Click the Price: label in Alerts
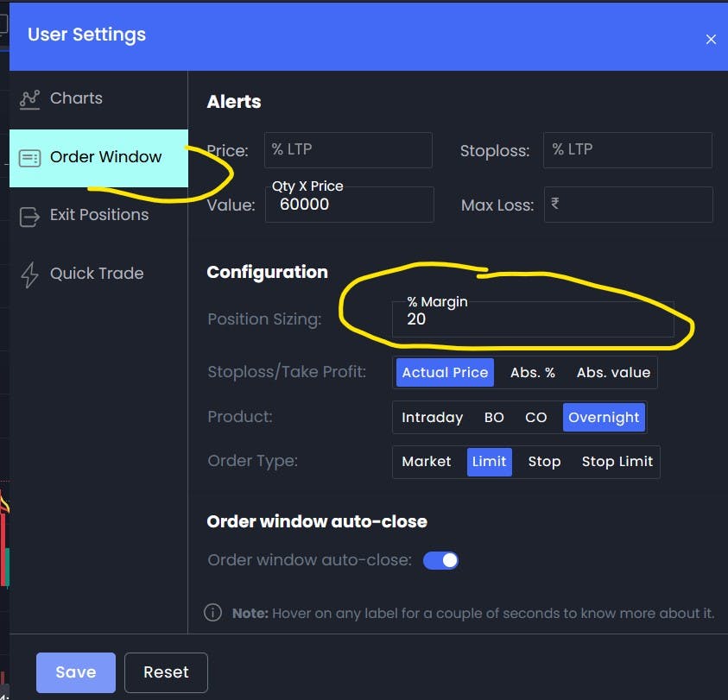Viewport: 728px width, 700px height. pos(227,150)
